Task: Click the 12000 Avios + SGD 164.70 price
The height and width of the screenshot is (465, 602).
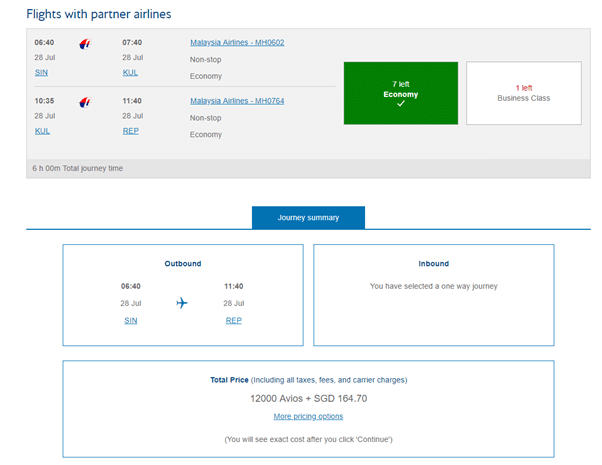Action: tap(308, 399)
